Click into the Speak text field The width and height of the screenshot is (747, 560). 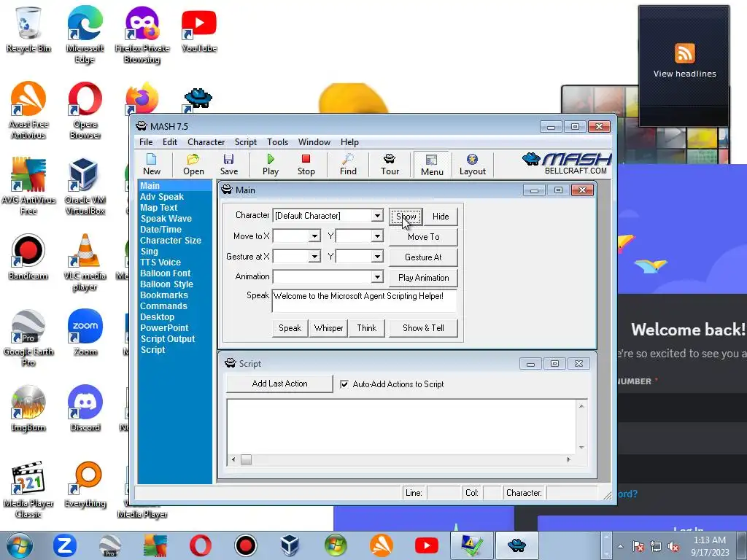click(x=365, y=300)
